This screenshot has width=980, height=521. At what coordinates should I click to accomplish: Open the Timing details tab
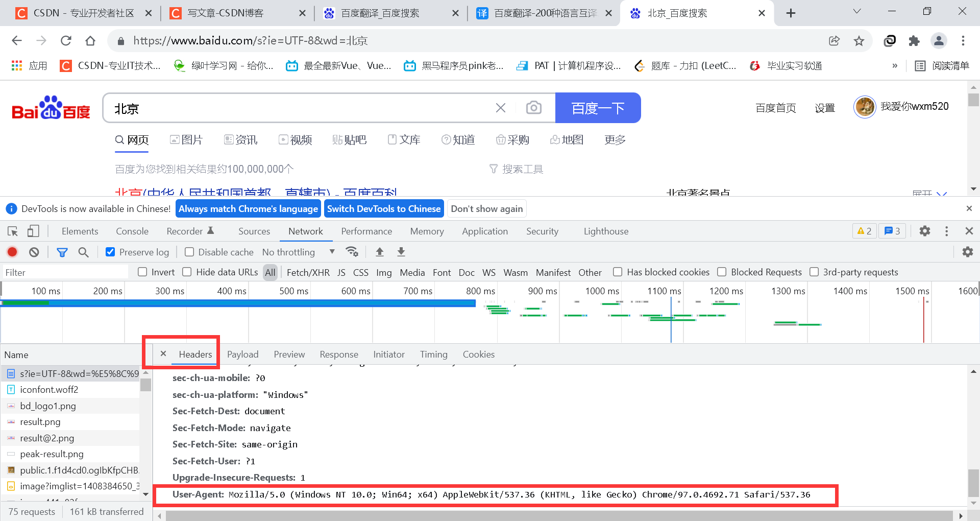click(433, 354)
